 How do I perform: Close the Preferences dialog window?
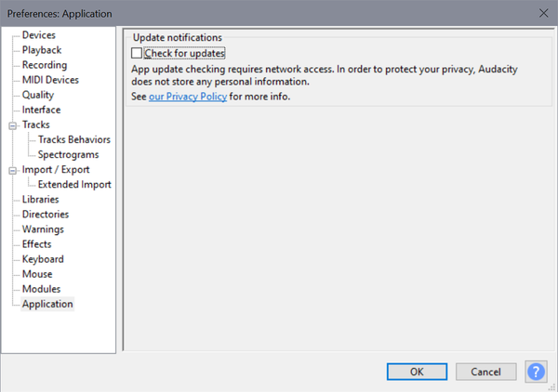point(543,14)
